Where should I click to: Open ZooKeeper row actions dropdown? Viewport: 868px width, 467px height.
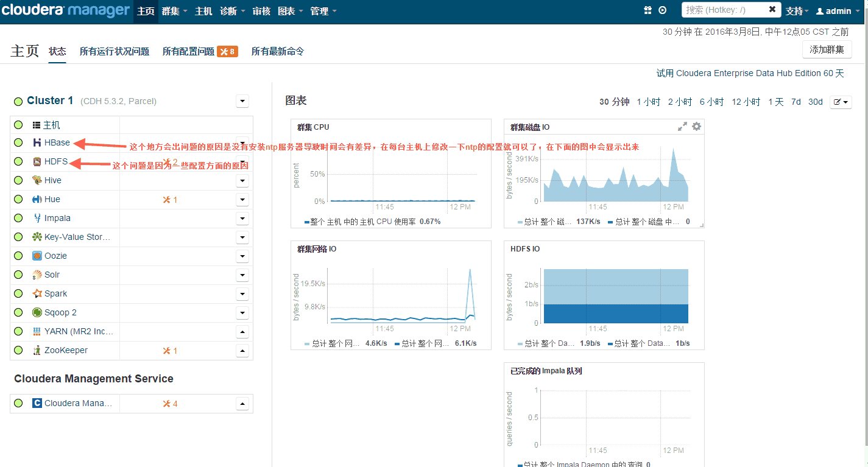pos(242,351)
